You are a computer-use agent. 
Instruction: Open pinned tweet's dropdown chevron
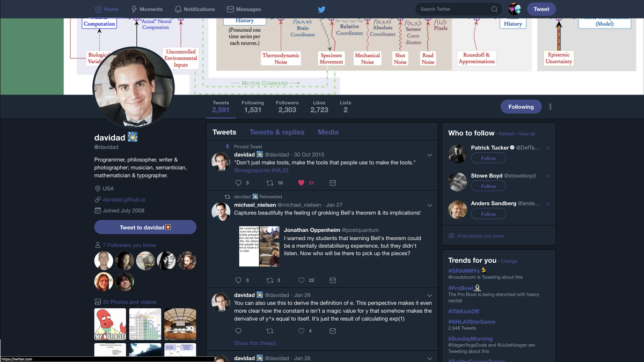[x=429, y=155]
